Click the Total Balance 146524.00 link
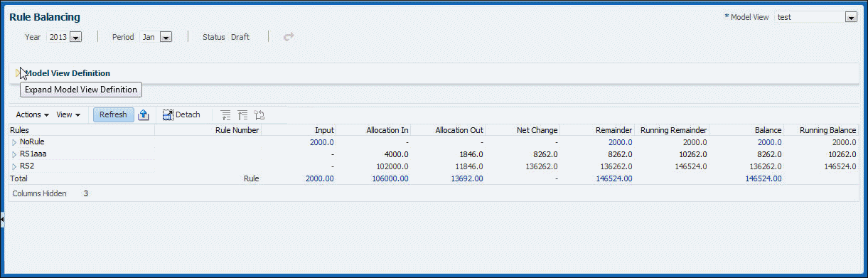This screenshot has width=868, height=278. coord(763,178)
